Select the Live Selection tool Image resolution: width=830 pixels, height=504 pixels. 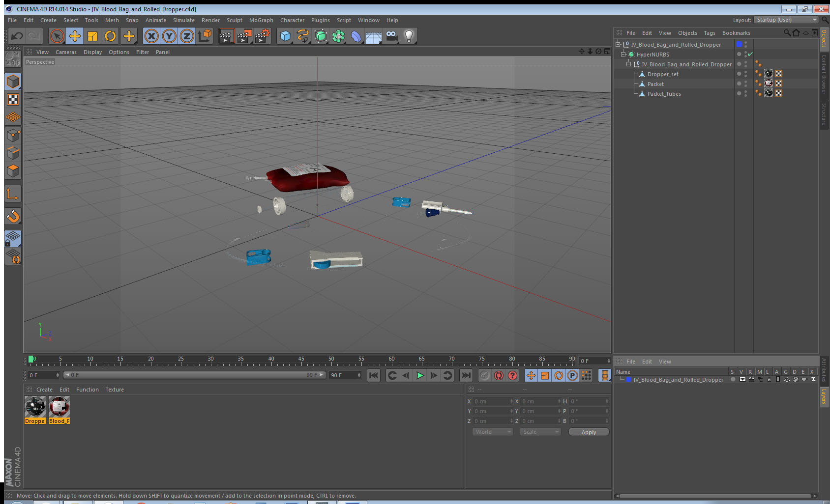57,36
